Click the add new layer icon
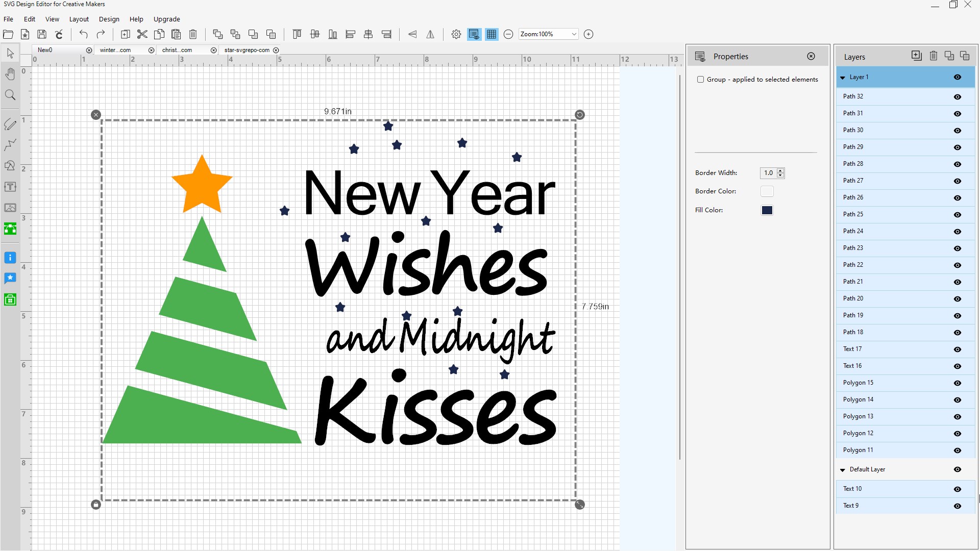980x551 pixels. pyautogui.click(x=916, y=56)
